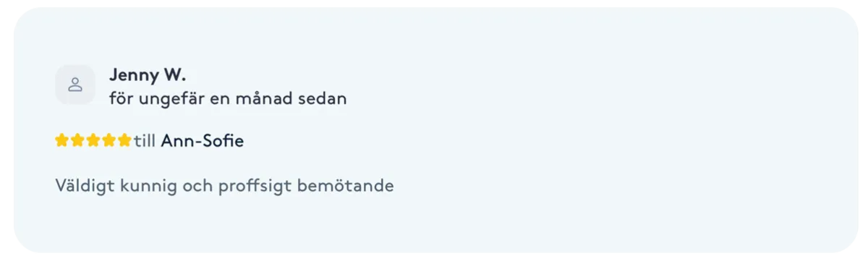
Task: Click the middle star of the rating
Action: 93,140
